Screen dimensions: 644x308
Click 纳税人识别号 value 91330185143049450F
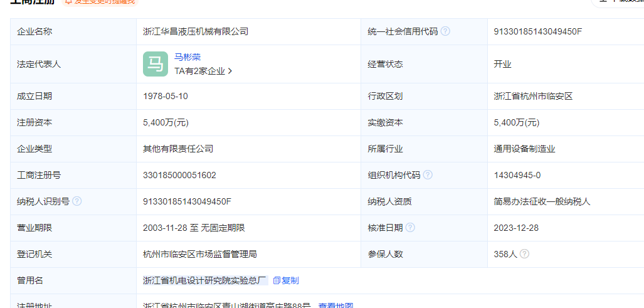[187, 201]
